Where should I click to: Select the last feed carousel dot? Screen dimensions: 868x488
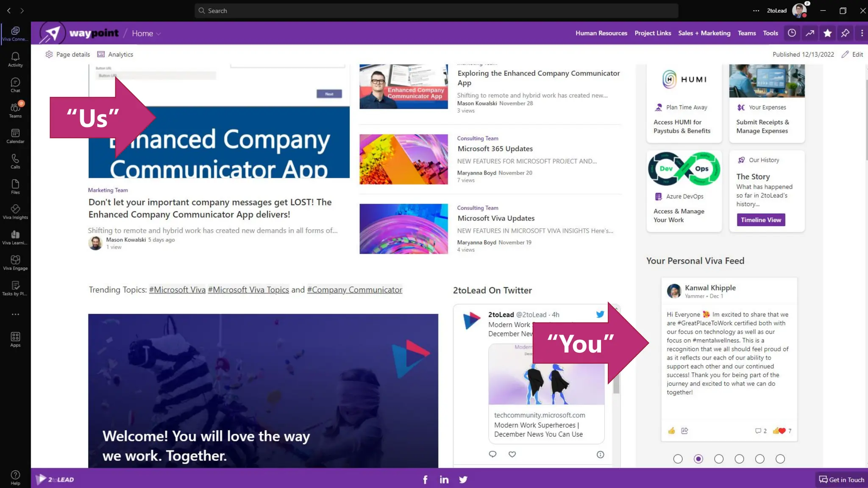click(x=780, y=459)
